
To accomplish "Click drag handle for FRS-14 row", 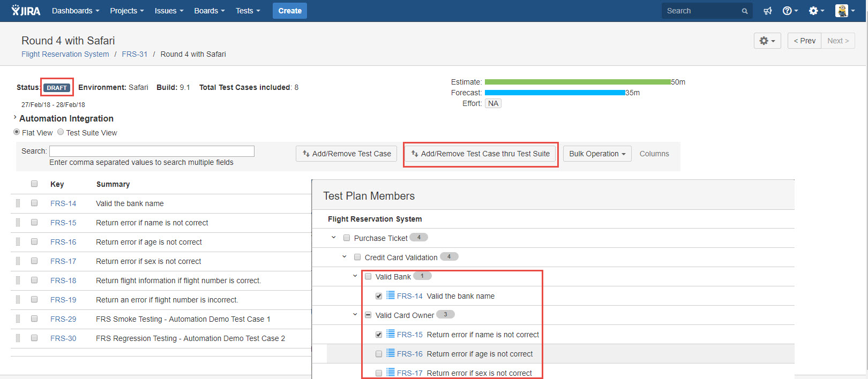I will [18, 203].
